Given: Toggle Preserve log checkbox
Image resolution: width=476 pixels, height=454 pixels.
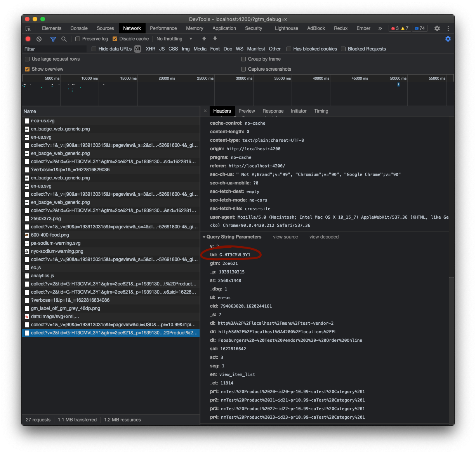Looking at the screenshot, I should tap(78, 39).
